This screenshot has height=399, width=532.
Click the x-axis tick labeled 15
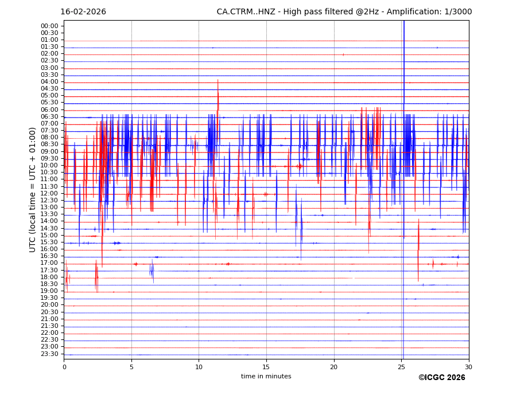click(266, 367)
